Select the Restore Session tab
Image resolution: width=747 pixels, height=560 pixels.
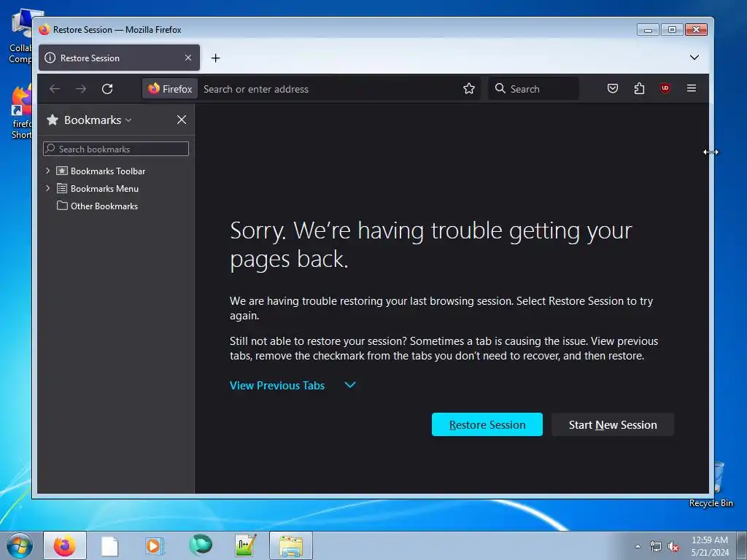click(x=119, y=58)
